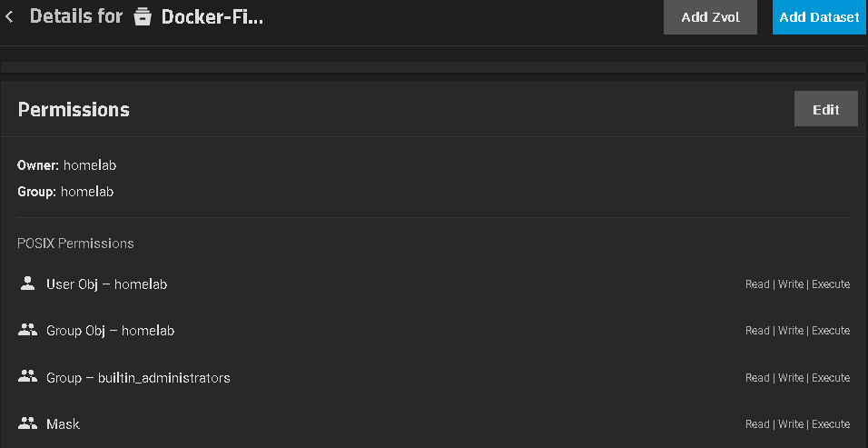Open the Permissions Edit button
The image size is (868, 448).
[x=825, y=109]
